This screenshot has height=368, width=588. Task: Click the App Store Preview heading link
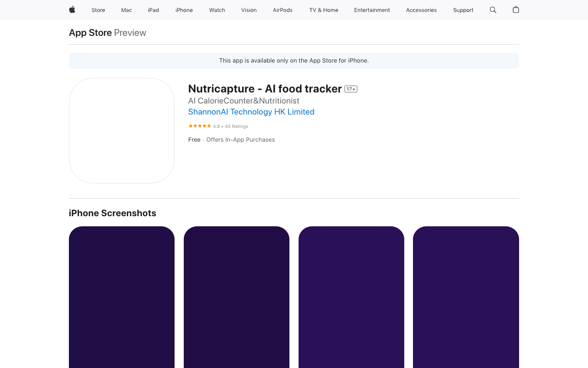pyautogui.click(x=107, y=33)
